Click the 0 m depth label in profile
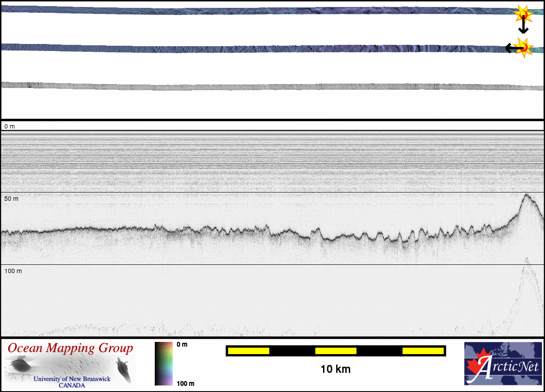The width and height of the screenshot is (545, 392). pyautogui.click(x=10, y=126)
